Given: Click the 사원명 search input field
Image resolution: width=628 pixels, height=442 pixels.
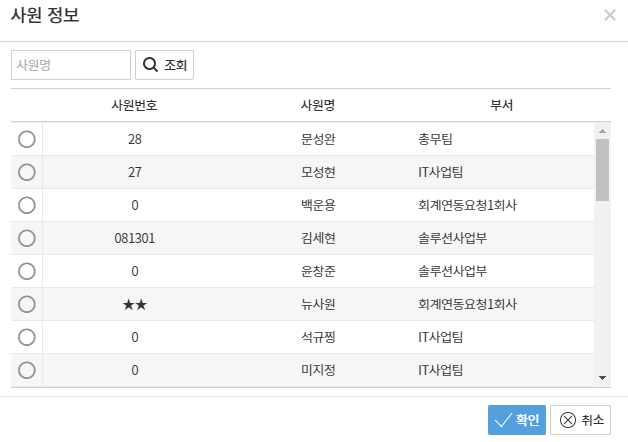Looking at the screenshot, I should coord(71,65).
